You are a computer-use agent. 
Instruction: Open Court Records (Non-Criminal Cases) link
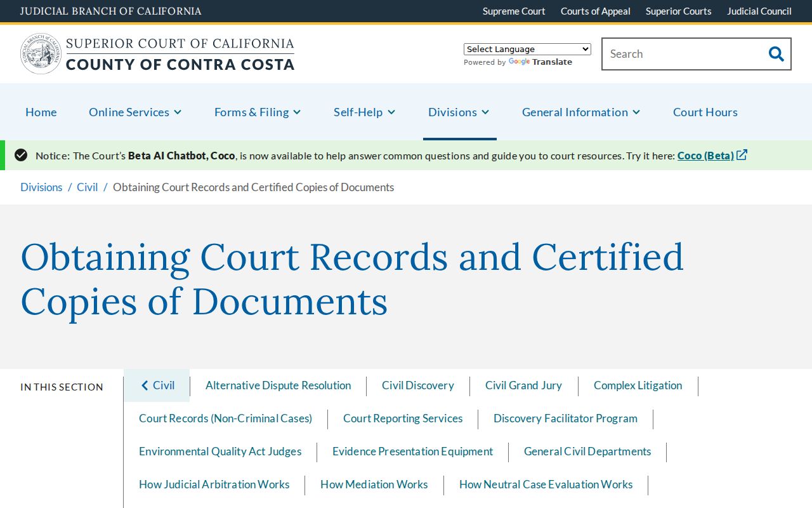(226, 418)
